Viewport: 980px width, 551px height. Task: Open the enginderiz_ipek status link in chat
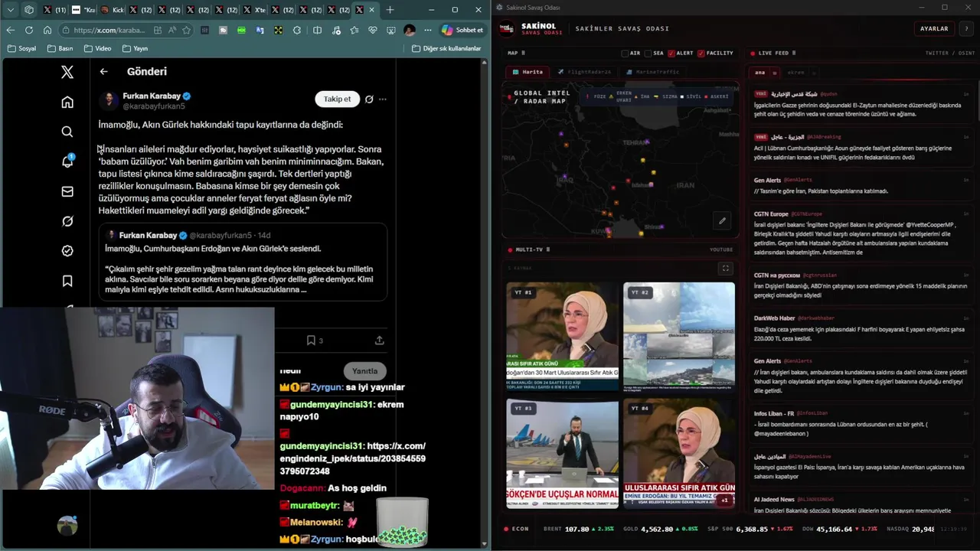click(x=352, y=458)
